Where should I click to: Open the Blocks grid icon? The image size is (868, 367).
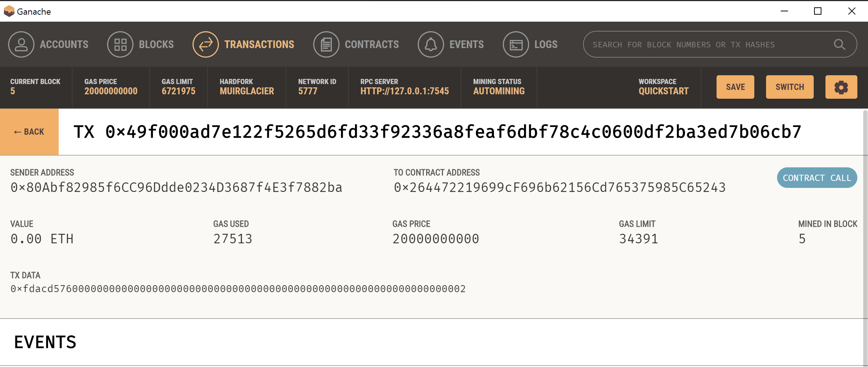pos(120,44)
